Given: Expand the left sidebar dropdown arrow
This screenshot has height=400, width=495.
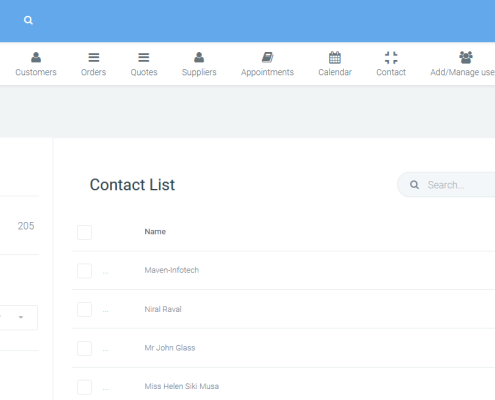Looking at the screenshot, I should pyautogui.click(x=21, y=317).
